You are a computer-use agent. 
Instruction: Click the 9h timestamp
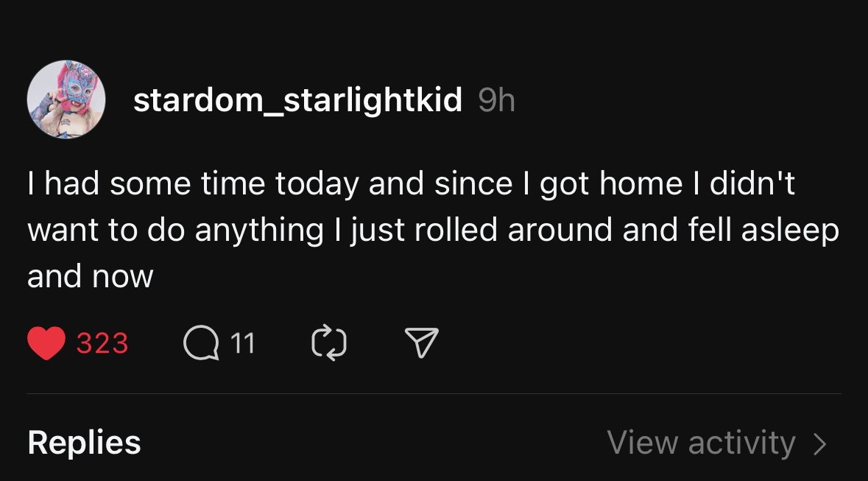(x=496, y=100)
